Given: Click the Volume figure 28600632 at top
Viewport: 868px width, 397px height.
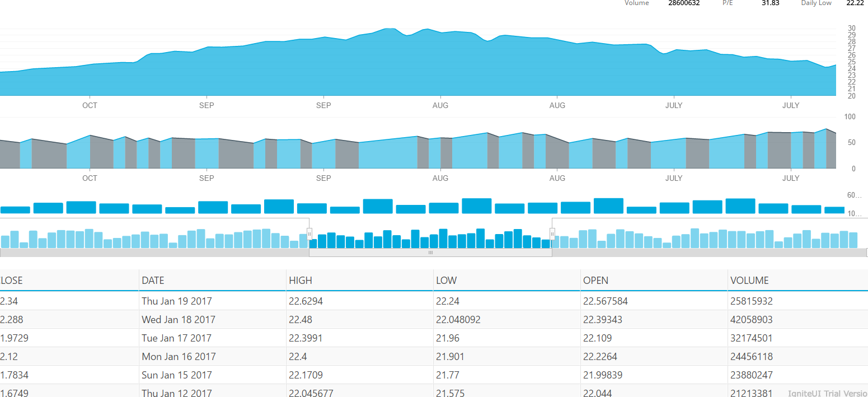Looking at the screenshot, I should [684, 3].
